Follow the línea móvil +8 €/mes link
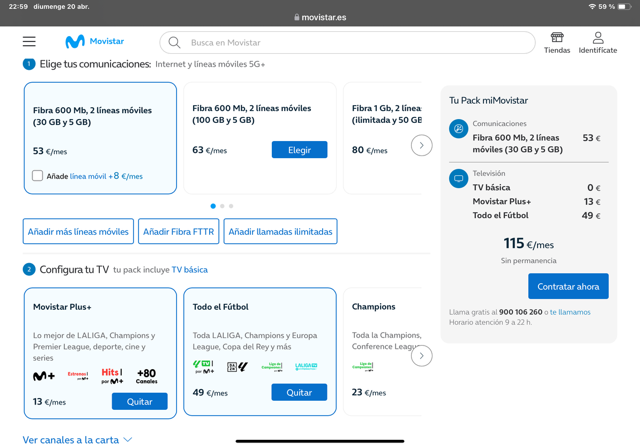 [x=106, y=176]
